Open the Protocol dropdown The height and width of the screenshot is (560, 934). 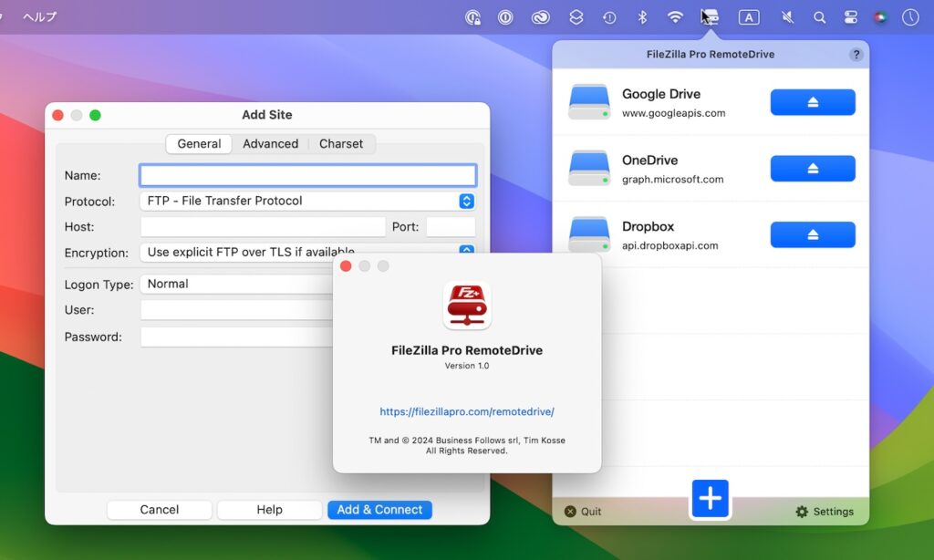(307, 201)
